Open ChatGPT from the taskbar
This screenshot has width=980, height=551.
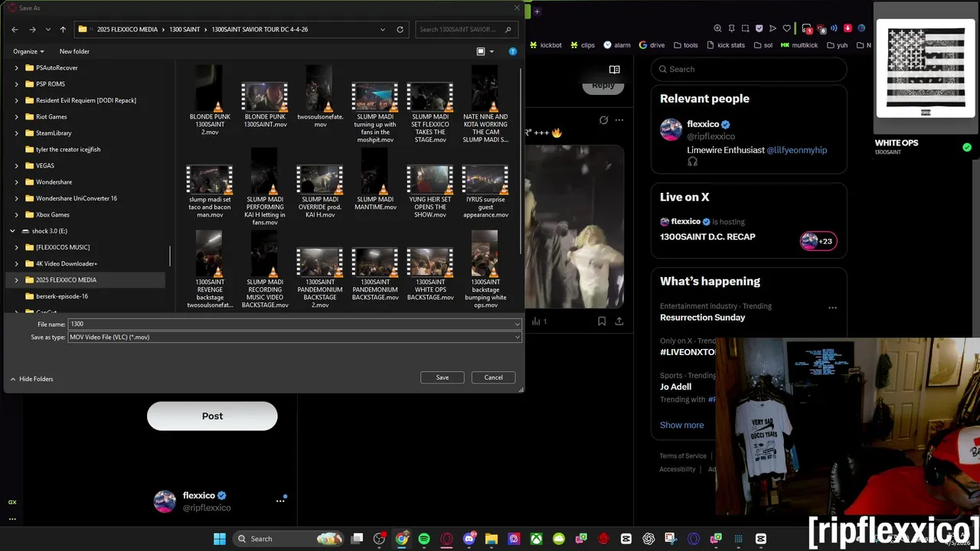coord(649,539)
